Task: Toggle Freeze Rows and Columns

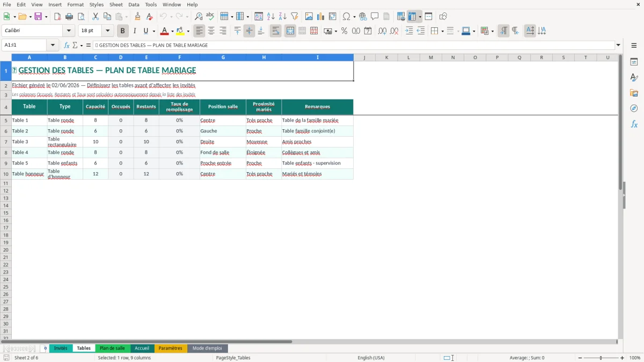Action: pyautogui.click(x=412, y=17)
